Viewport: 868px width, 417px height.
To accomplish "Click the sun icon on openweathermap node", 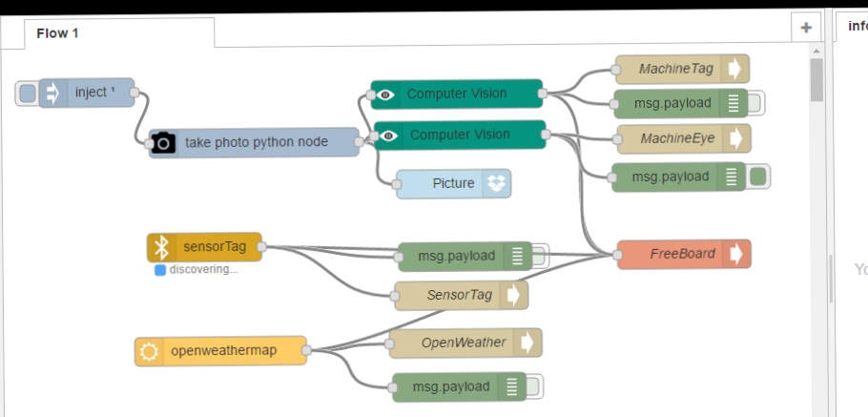I will [x=148, y=351].
